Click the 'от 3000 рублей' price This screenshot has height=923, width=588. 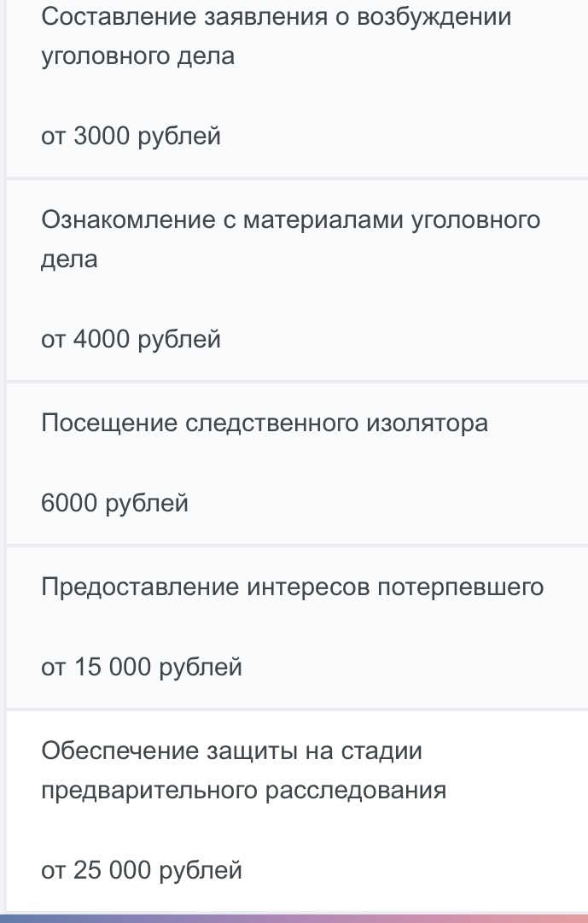pos(131,137)
